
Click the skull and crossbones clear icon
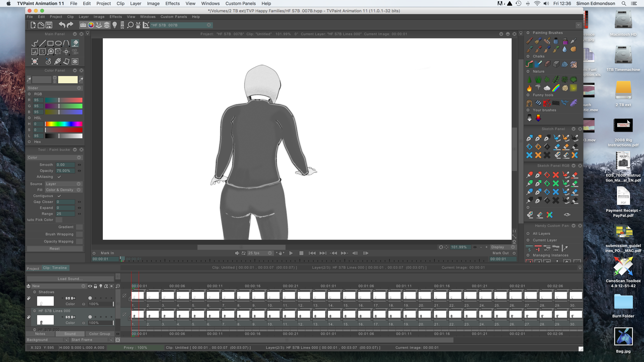coord(35,61)
